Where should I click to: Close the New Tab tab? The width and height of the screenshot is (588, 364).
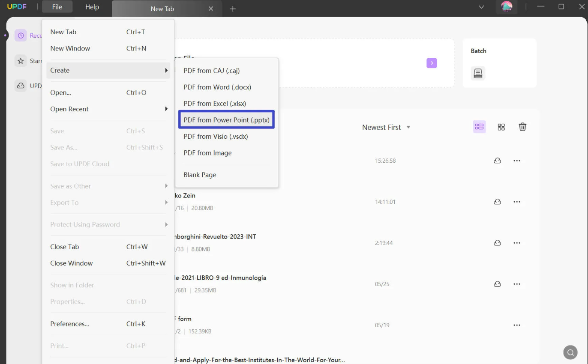(x=210, y=9)
